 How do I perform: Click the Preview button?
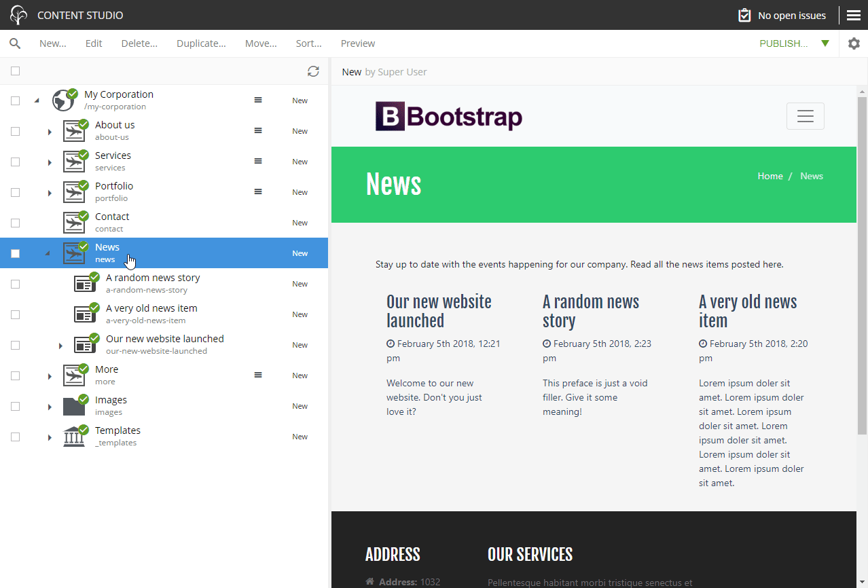point(357,43)
